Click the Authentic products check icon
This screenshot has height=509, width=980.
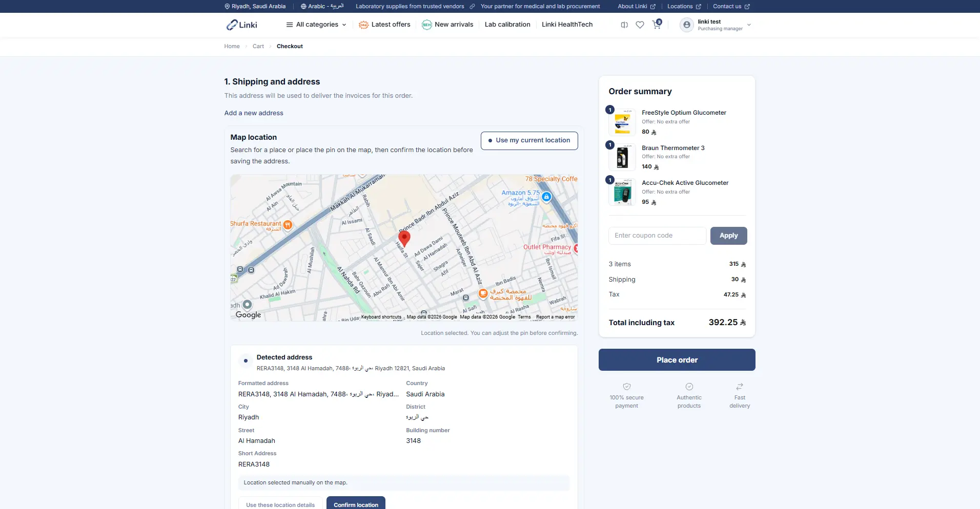[689, 387]
